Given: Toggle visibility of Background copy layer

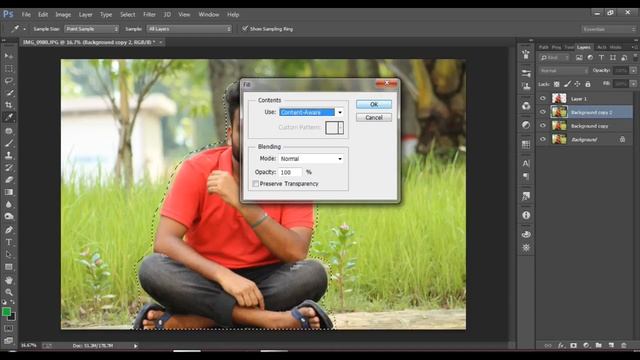Looking at the screenshot, I should [x=543, y=126].
